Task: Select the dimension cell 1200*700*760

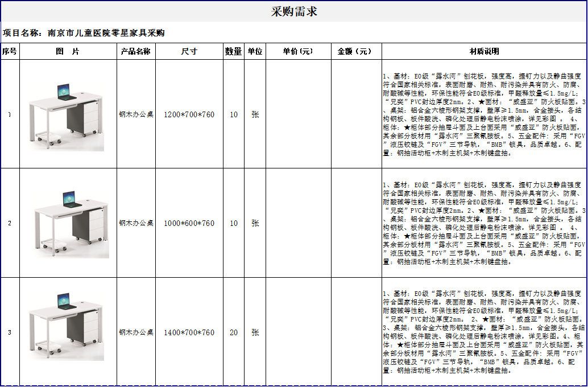Action: [x=188, y=113]
